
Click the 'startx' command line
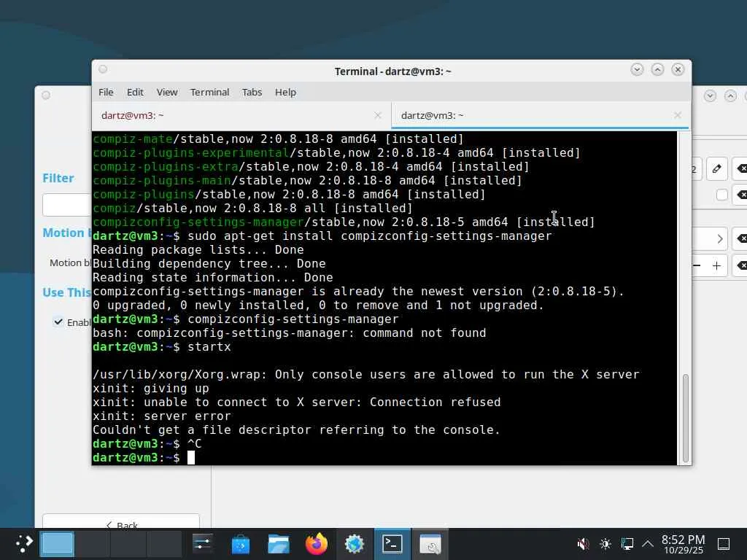point(162,346)
